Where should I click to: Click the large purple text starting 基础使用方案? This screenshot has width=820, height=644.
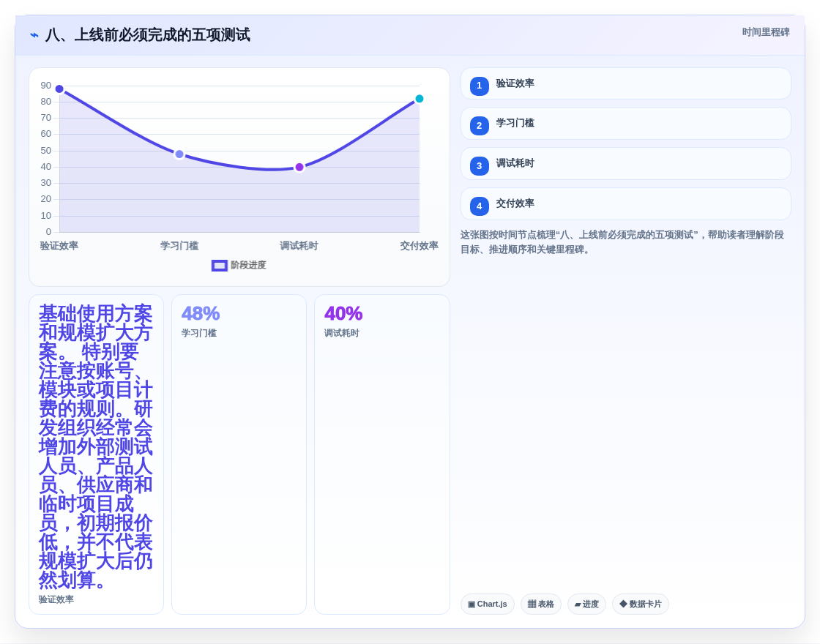(96, 447)
